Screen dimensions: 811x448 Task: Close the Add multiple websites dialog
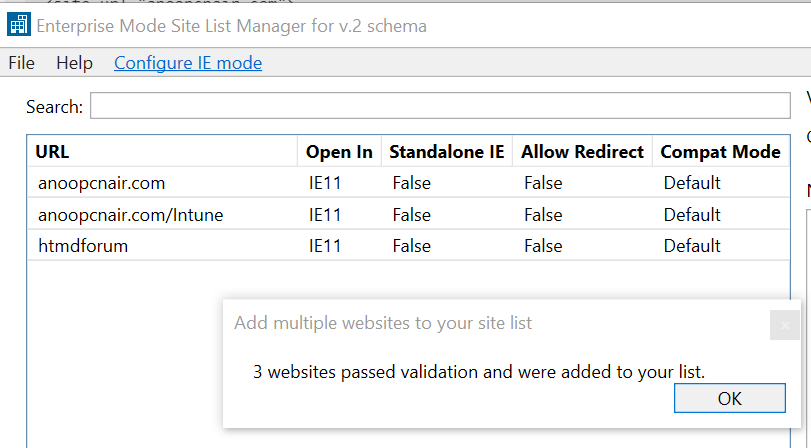(x=785, y=325)
